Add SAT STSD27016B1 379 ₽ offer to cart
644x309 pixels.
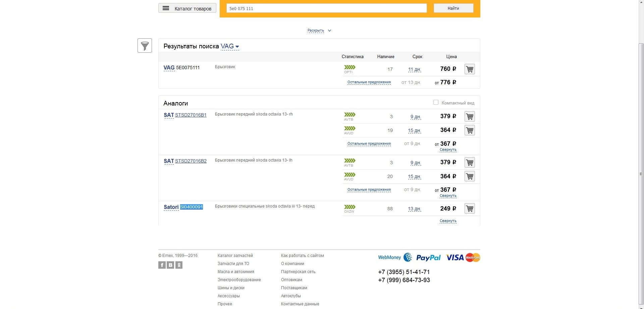(x=470, y=117)
